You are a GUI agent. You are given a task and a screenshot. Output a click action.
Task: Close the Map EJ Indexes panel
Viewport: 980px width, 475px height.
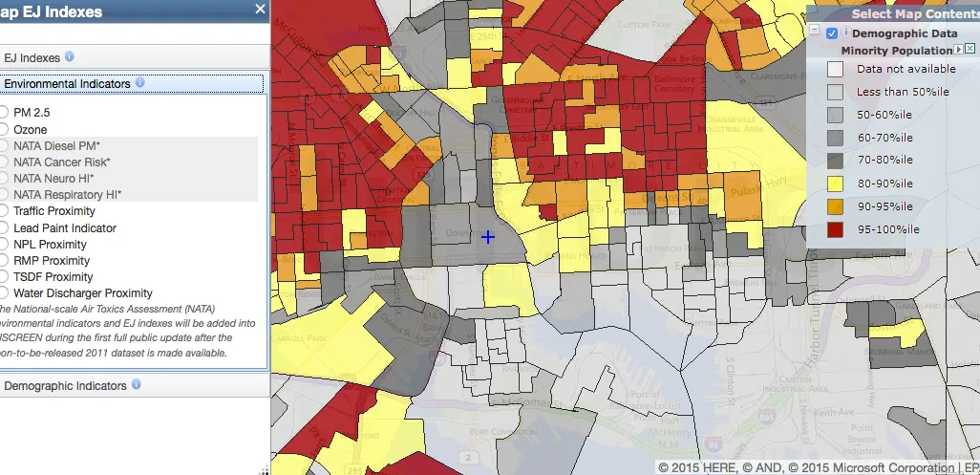point(260,9)
